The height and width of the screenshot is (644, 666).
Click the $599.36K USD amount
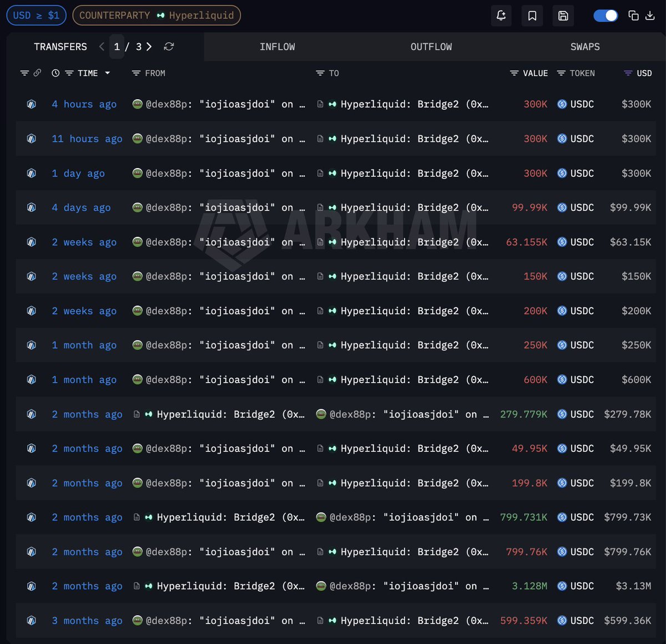click(x=628, y=621)
